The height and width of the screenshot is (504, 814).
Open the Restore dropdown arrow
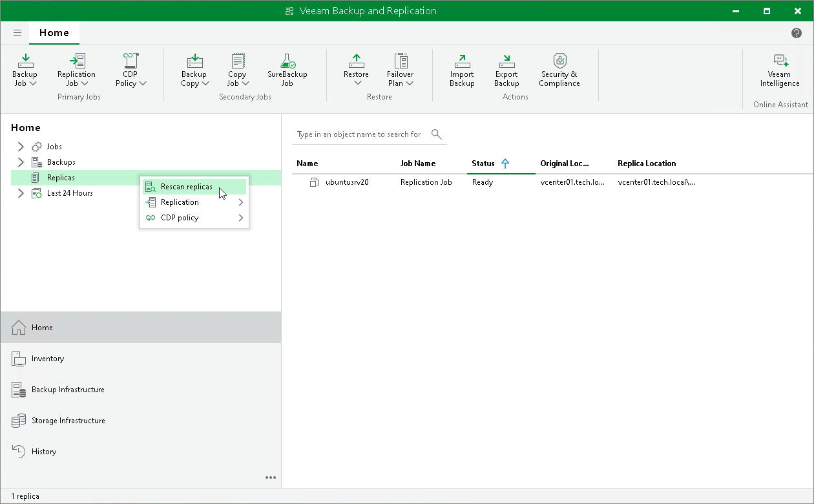(357, 83)
